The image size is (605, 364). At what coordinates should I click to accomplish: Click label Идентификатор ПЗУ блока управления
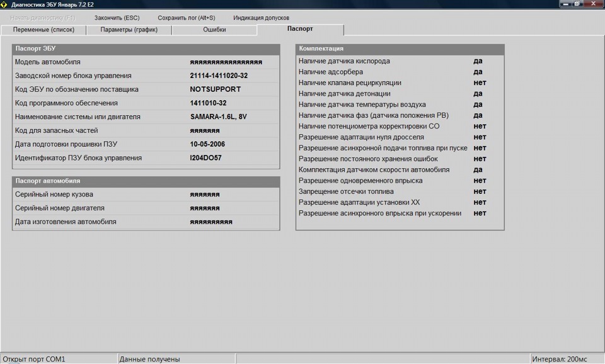(78, 157)
